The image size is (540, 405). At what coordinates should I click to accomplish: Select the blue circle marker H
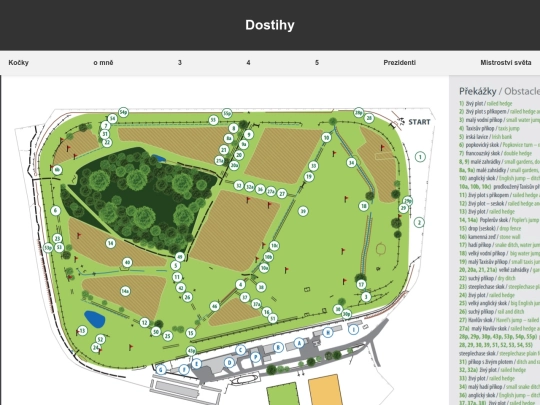pyautogui.click(x=328, y=332)
